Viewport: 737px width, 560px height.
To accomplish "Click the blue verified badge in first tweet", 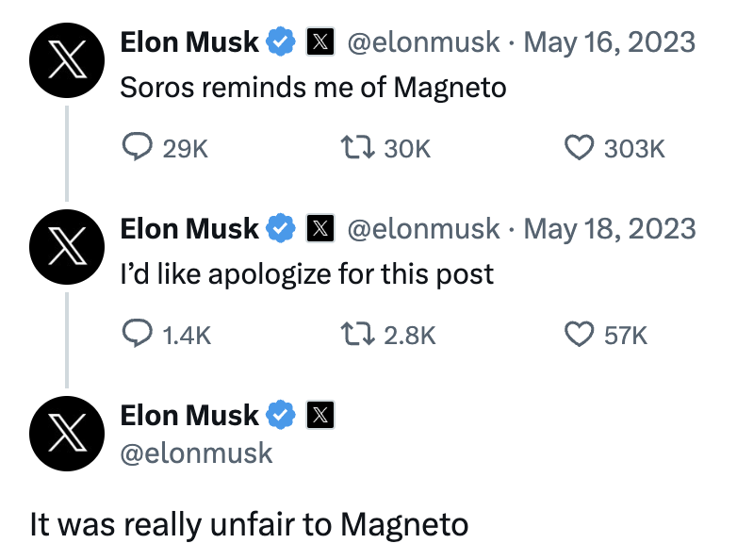I will tap(281, 41).
